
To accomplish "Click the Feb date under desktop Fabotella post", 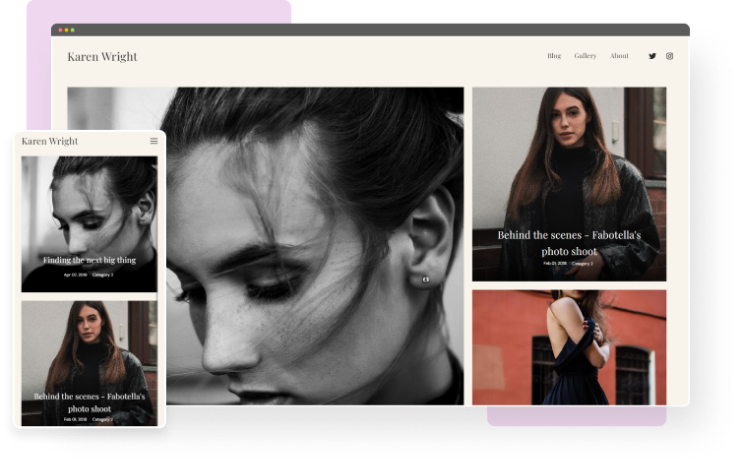I will (x=554, y=263).
